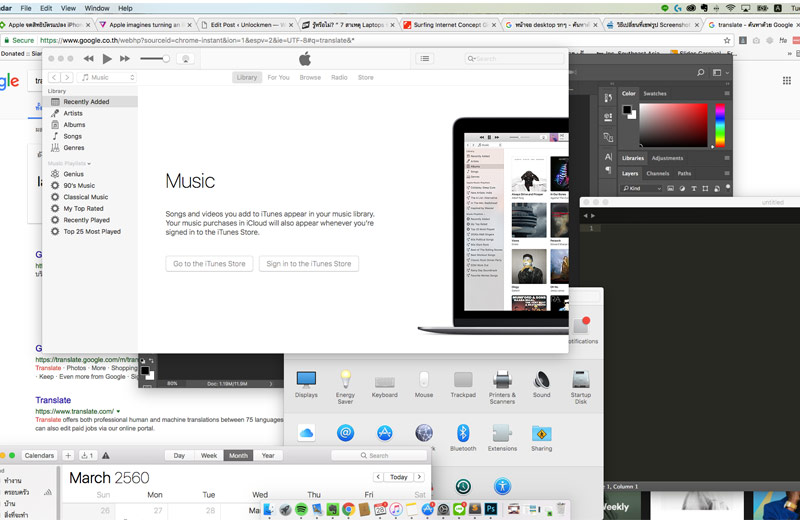Open 90's Music playlist
800x520 pixels.
(x=90, y=185)
